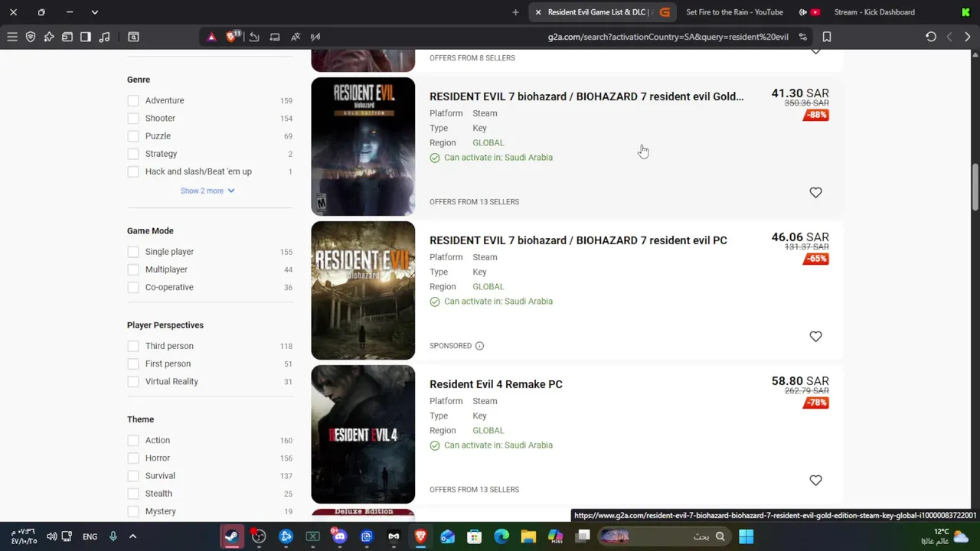
Task: Open the site settings icon beside the URL
Action: click(x=802, y=37)
